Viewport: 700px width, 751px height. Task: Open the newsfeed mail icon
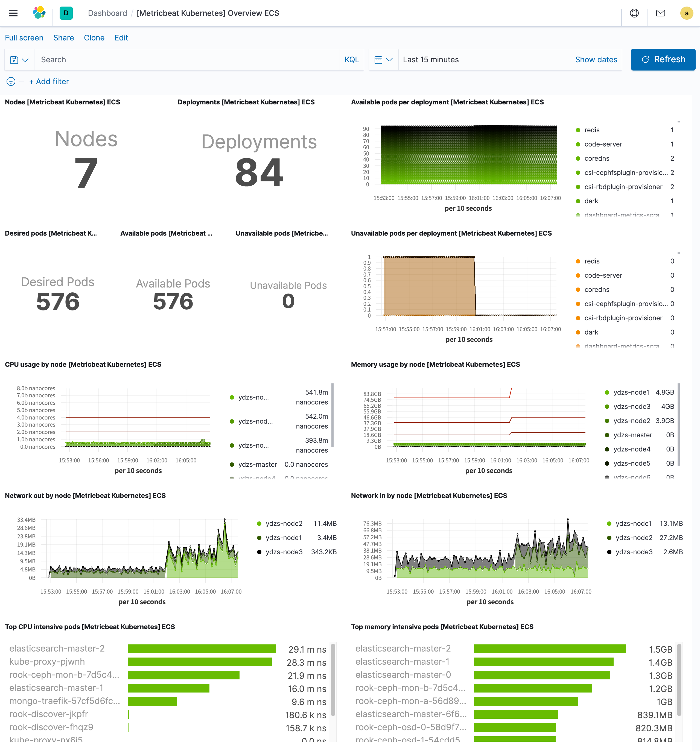pyautogui.click(x=660, y=13)
